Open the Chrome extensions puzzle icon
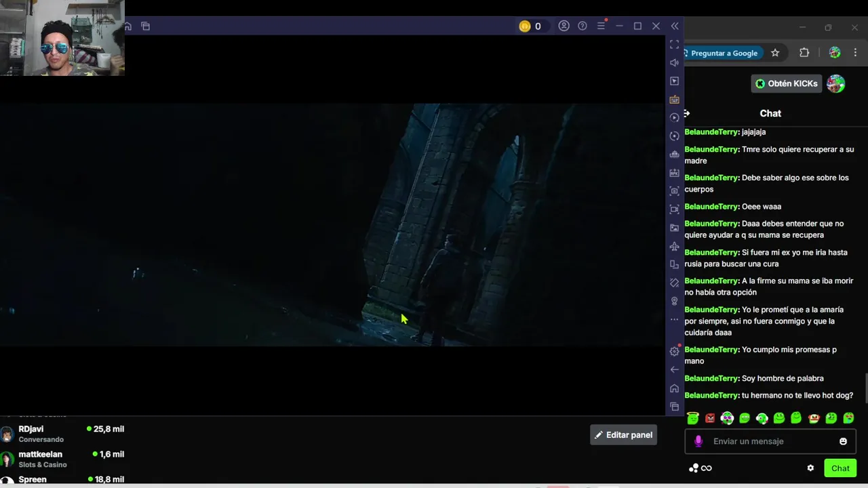868x488 pixels. pyautogui.click(x=804, y=53)
